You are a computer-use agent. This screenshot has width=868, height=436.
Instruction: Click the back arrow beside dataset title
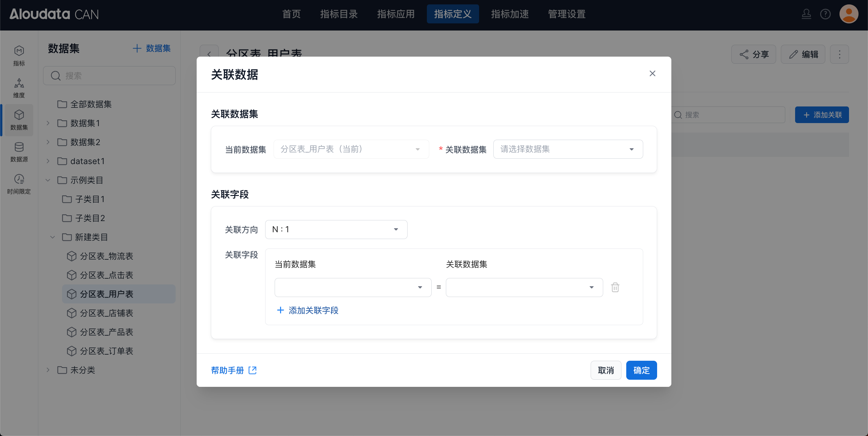(x=209, y=54)
